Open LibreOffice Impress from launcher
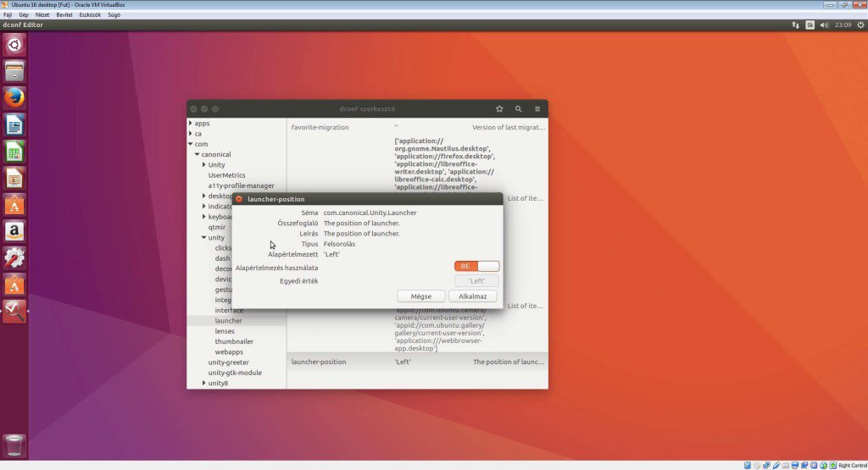868x470 pixels. 14,178
